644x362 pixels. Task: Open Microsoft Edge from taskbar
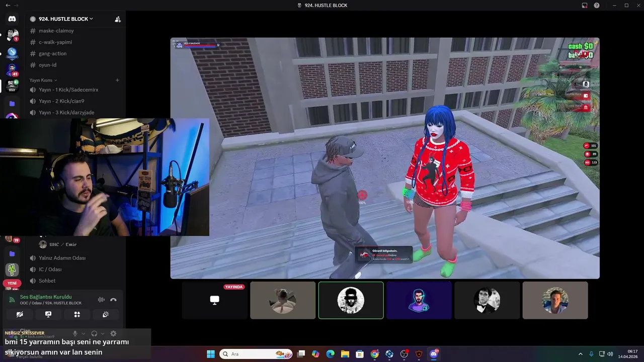pyautogui.click(x=330, y=354)
